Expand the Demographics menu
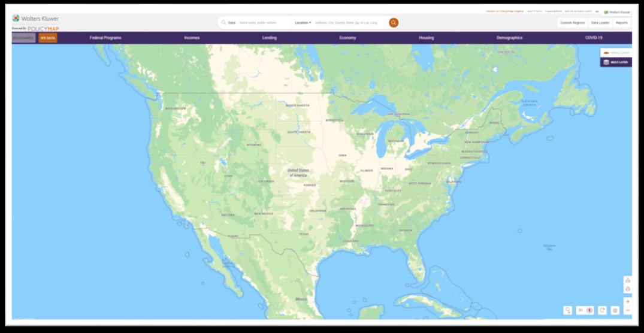644x333 pixels. coord(509,38)
